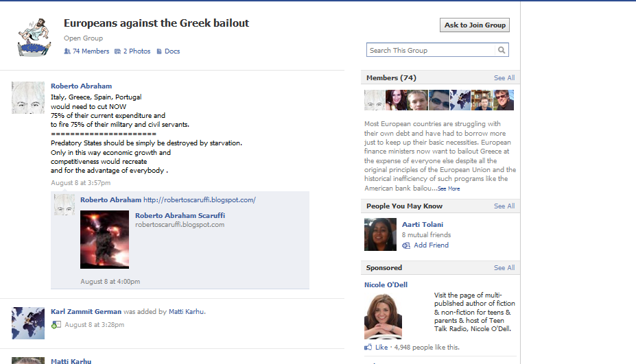Click the 4,948 people like this text

(427, 348)
